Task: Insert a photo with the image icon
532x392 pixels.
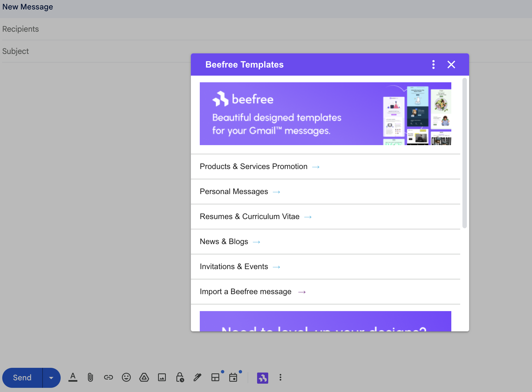Action: point(162,378)
